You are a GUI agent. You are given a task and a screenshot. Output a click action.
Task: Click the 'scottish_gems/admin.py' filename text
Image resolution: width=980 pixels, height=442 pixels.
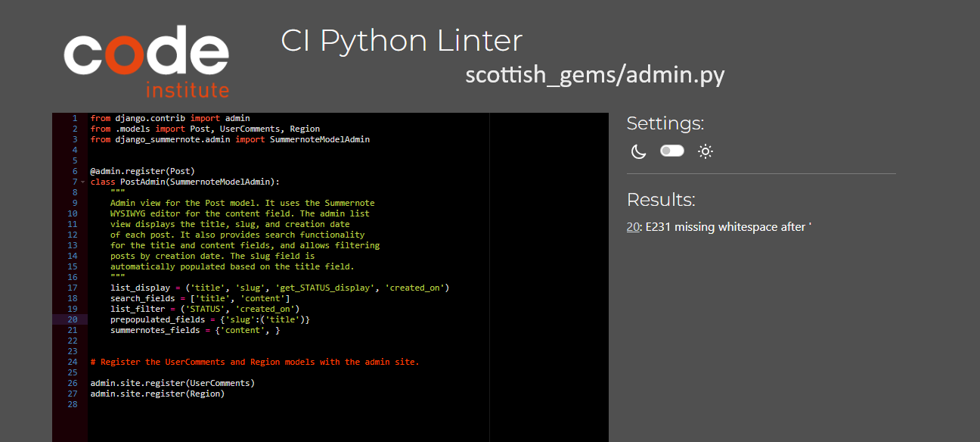(x=595, y=75)
